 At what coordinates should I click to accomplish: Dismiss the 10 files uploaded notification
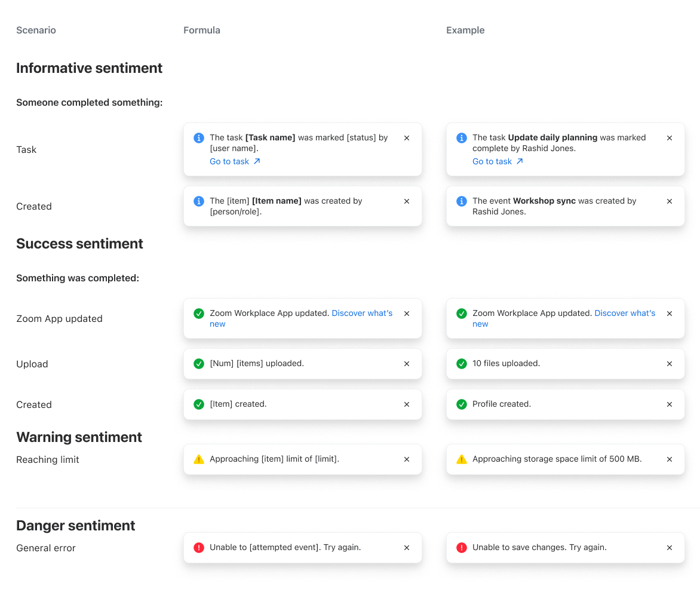(x=670, y=364)
